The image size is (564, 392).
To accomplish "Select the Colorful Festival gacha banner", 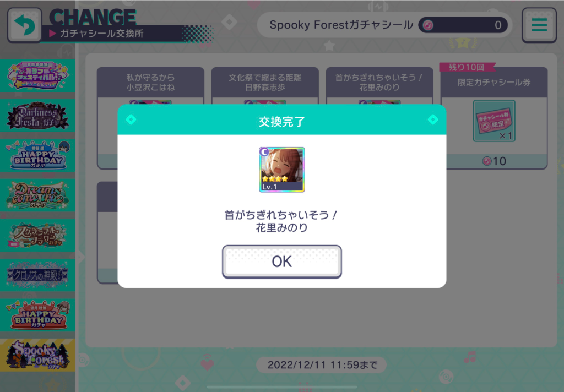I will point(37,75).
